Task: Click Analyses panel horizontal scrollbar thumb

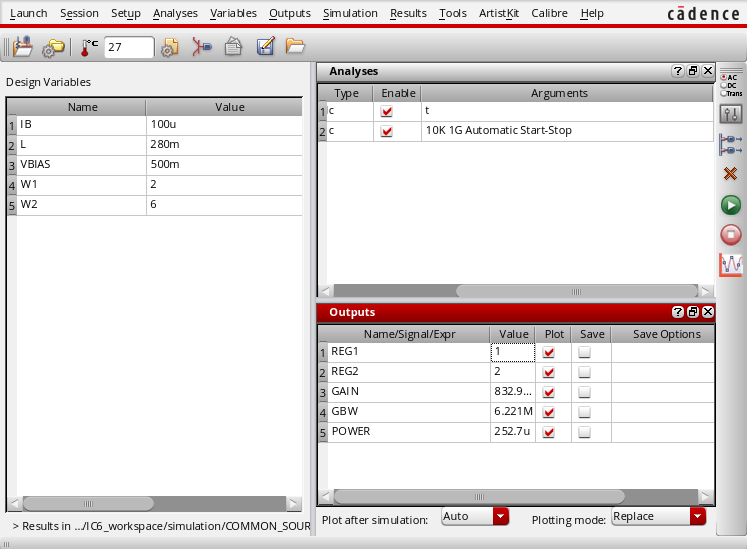Action: pyautogui.click(x=576, y=291)
